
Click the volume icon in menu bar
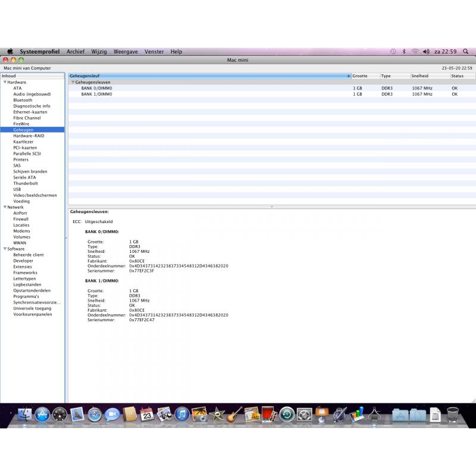426,52
